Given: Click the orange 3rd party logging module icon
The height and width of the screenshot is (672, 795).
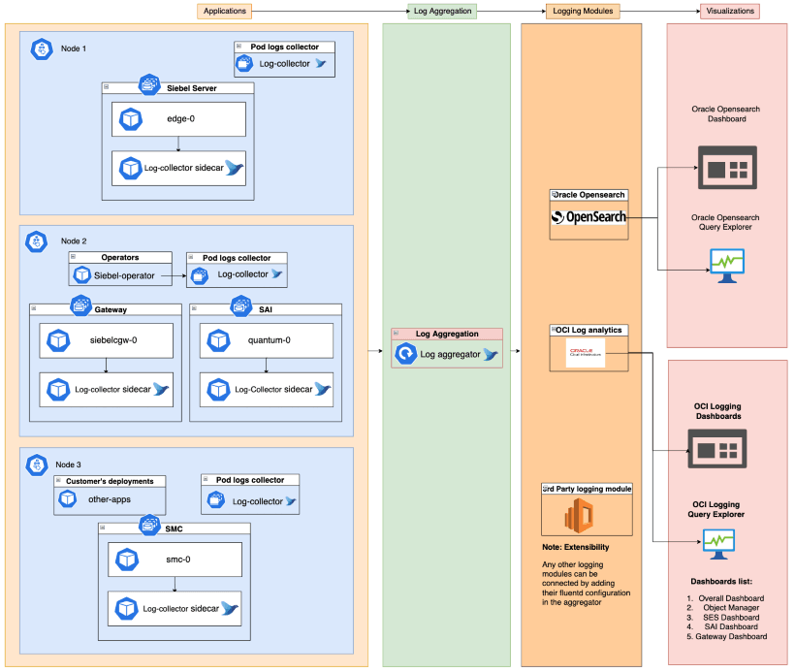Looking at the screenshot, I should (x=579, y=515).
